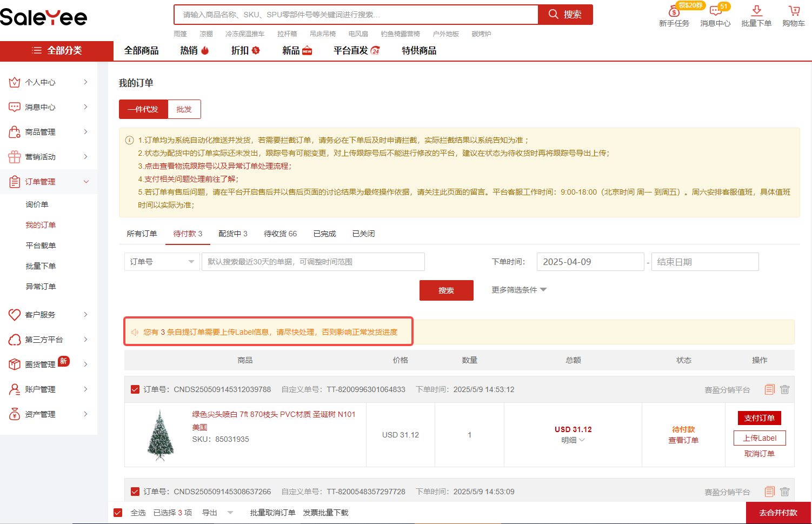Click the magnifier search button in top bar
The height and width of the screenshot is (524, 812).
click(565, 15)
